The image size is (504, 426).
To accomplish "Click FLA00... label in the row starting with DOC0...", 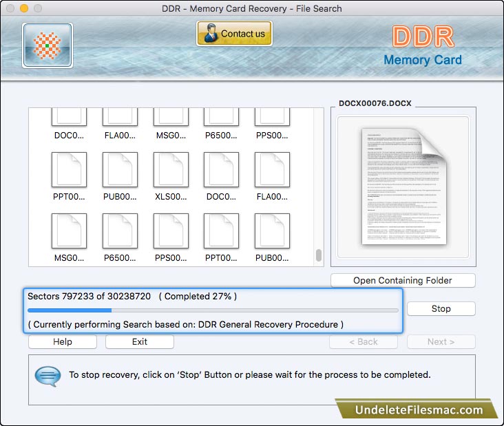I will pos(120,136).
